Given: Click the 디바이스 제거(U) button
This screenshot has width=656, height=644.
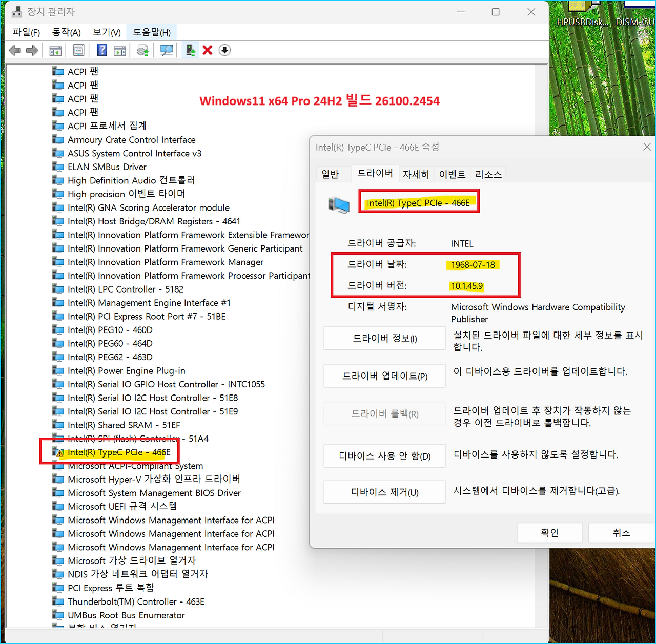Looking at the screenshot, I should click(384, 492).
